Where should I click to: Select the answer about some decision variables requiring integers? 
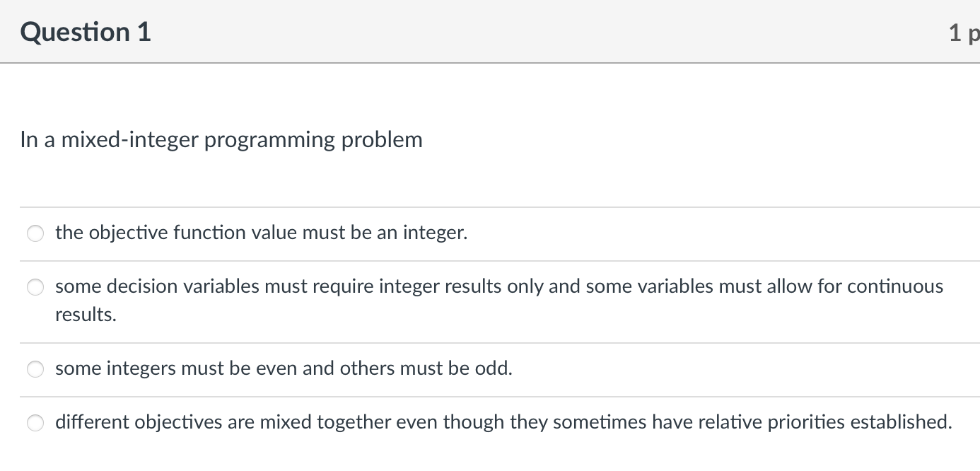35,287
